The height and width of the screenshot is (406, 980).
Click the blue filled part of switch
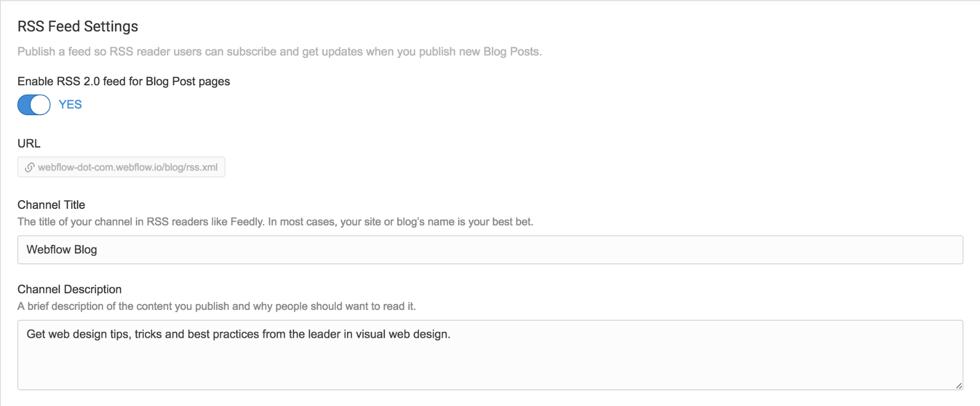pyautogui.click(x=24, y=105)
